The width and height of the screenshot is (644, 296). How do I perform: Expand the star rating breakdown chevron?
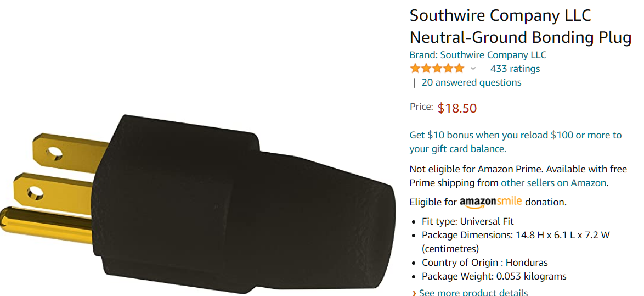tap(473, 69)
